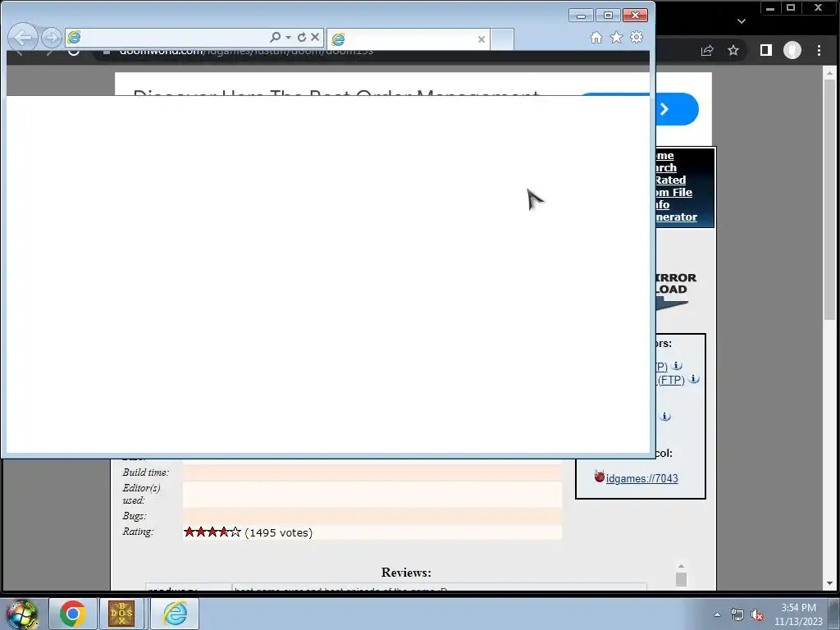This screenshot has height=630, width=840.
Task: Click the search magnifier in IE address bar
Action: click(x=276, y=37)
